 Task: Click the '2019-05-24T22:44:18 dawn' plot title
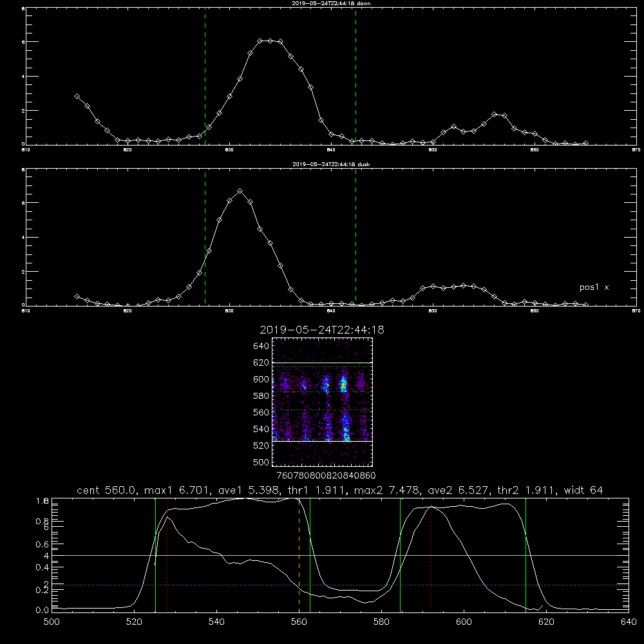(x=331, y=3)
